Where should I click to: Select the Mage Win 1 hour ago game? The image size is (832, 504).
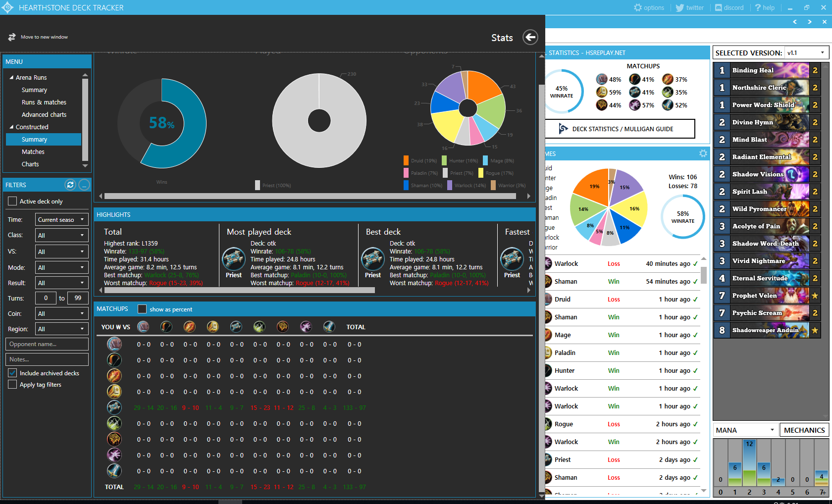(623, 335)
